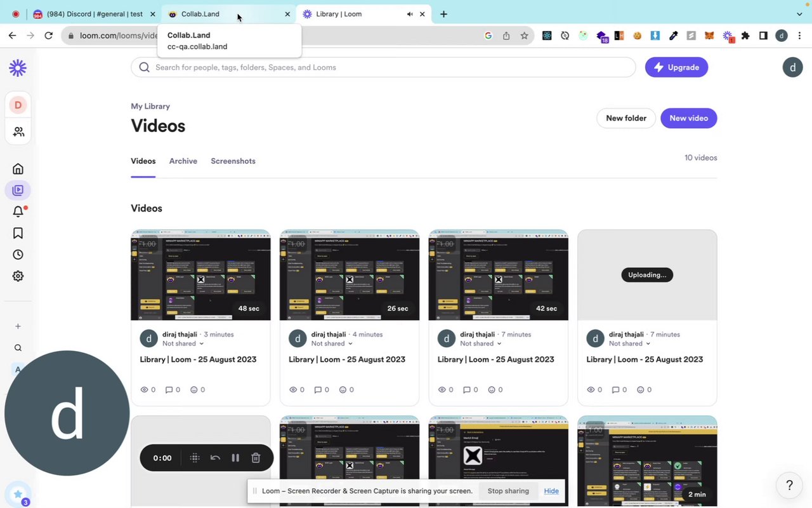Restart recording with undo arrow icon
The image size is (812, 508).
pyautogui.click(x=215, y=458)
